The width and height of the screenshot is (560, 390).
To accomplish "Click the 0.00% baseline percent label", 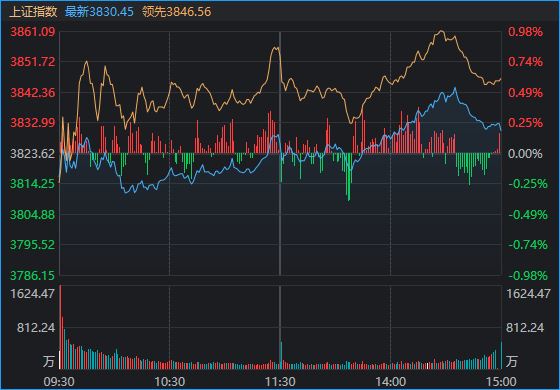I will [525, 154].
